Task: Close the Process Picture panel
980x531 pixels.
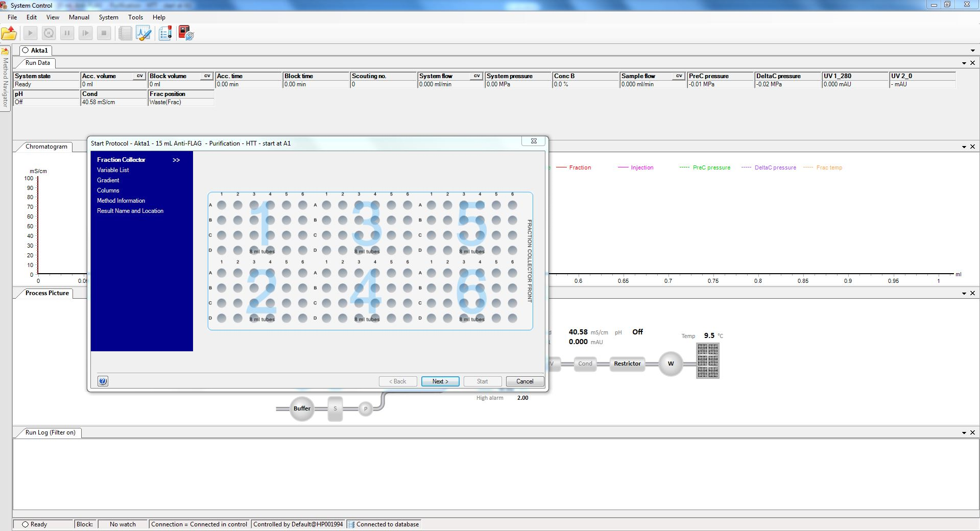Action: [x=972, y=293]
